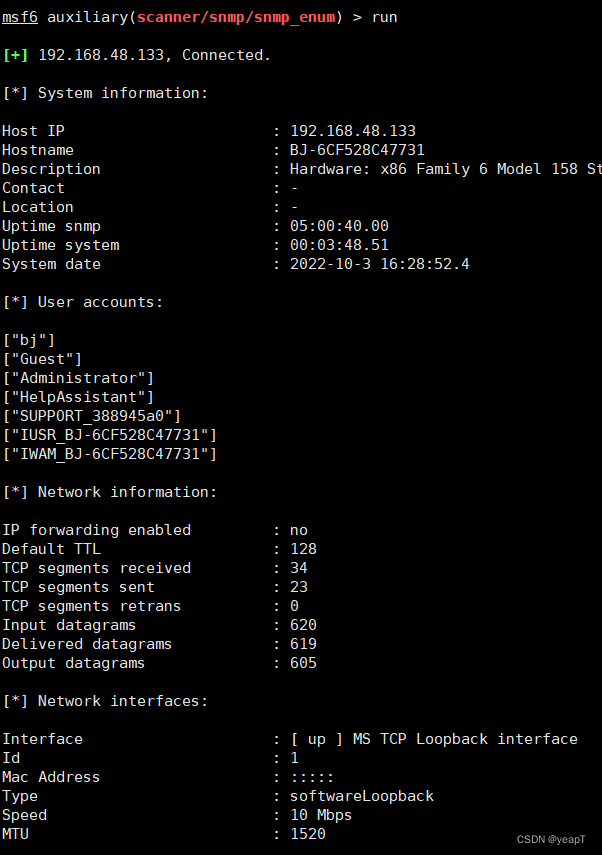This screenshot has width=602, height=855.
Task: Click the IWAM_BJ-6CF528C47731 account entry
Action: pos(110,454)
